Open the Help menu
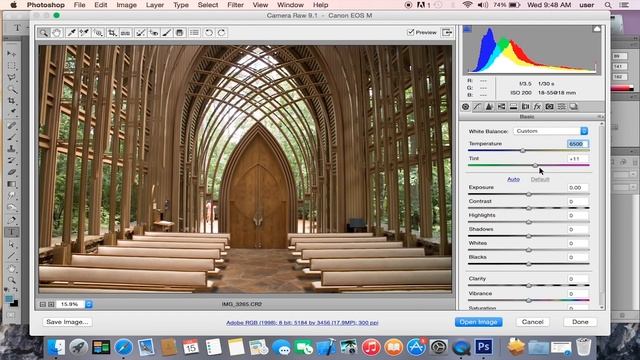This screenshot has width=640, height=360. (320, 5)
